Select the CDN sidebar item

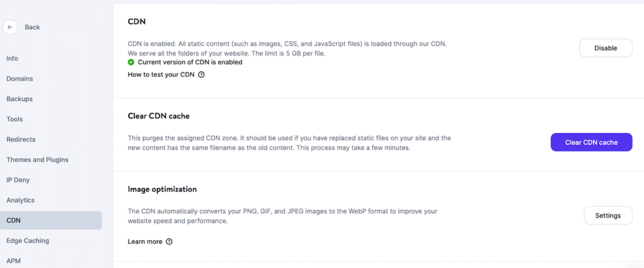point(13,220)
